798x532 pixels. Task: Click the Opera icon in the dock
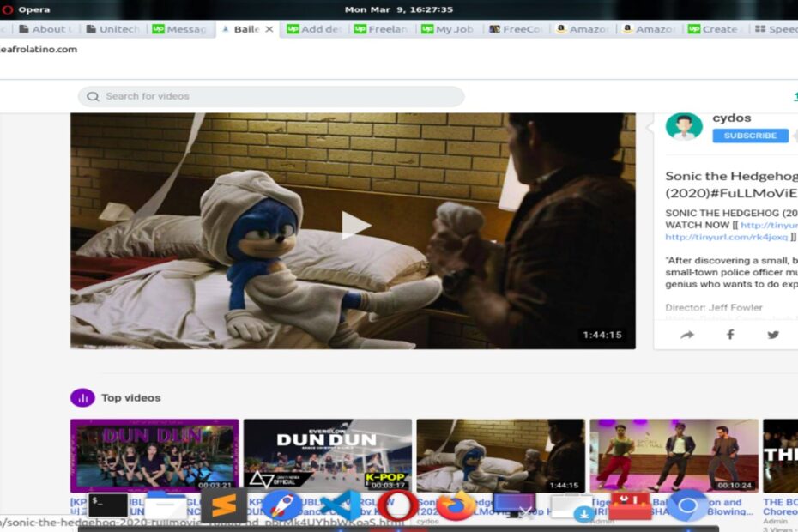[398, 505]
